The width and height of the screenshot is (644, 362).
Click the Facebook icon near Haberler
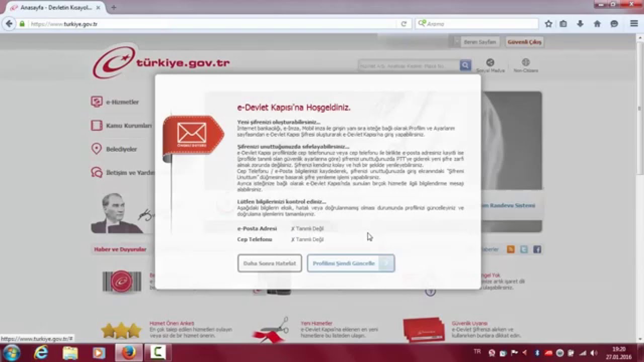click(x=537, y=249)
